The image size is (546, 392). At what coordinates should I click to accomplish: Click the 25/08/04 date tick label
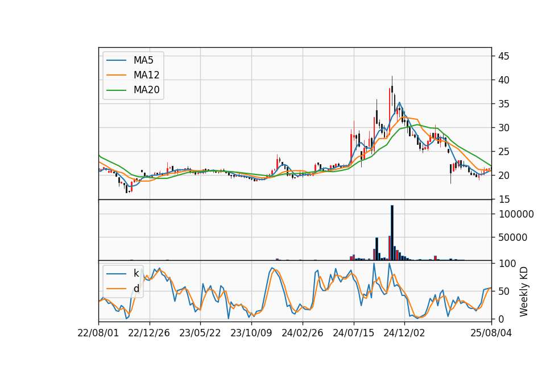(x=491, y=333)
